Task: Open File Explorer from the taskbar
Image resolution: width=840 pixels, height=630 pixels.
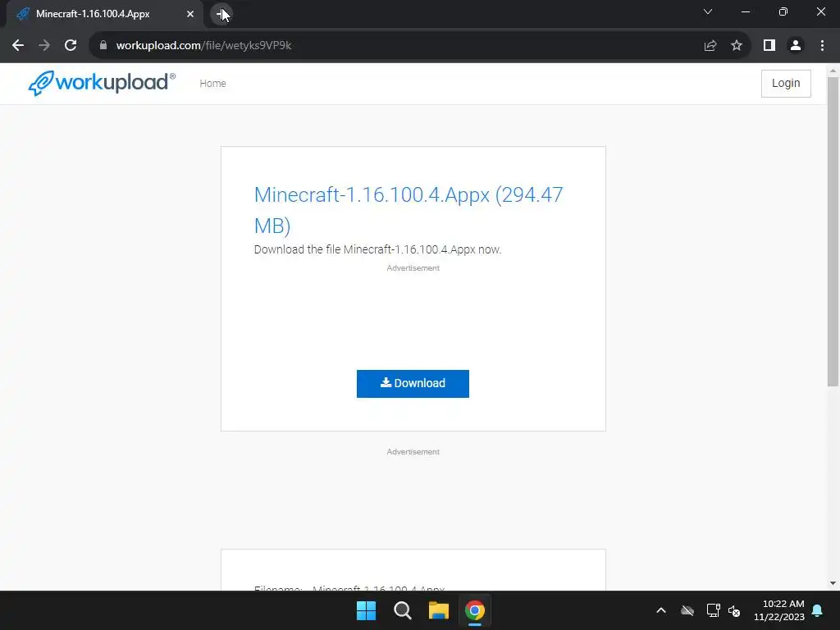Action: (438, 610)
